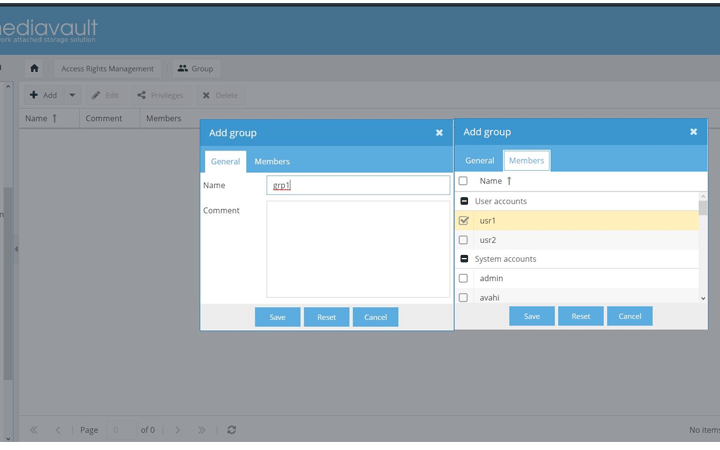
Task: Collapse the left navigation panel arrow
Action: coord(16,249)
